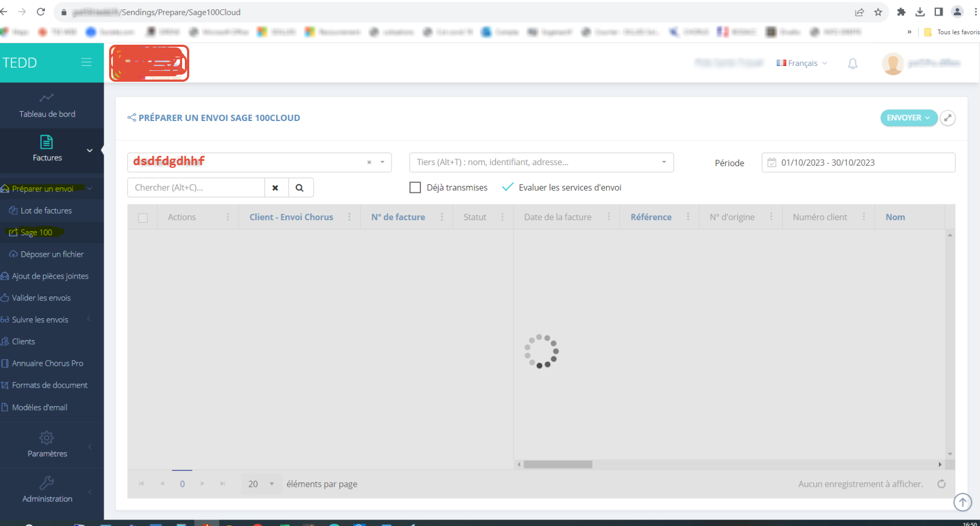Viewport: 980px width, 526px height.
Task: Open user profile avatar menu
Action: [893, 64]
